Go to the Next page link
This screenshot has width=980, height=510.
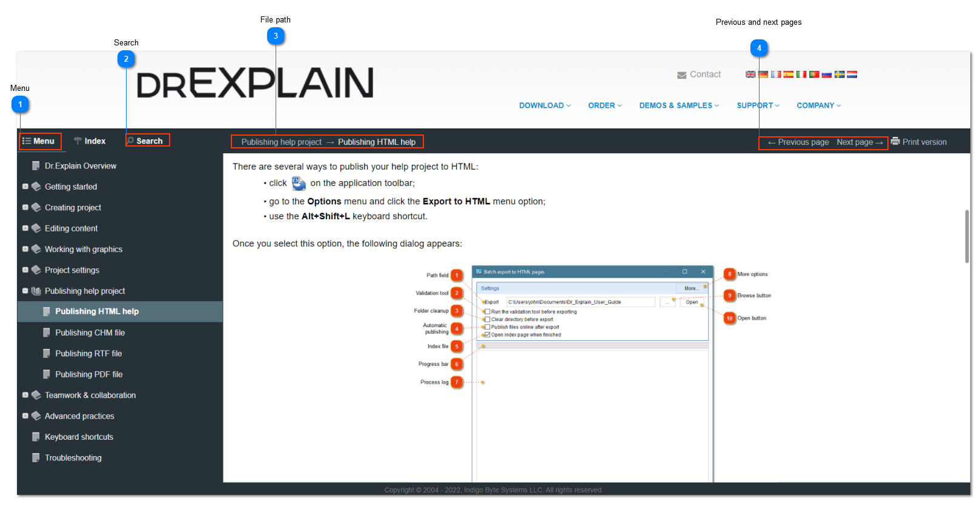coord(859,142)
